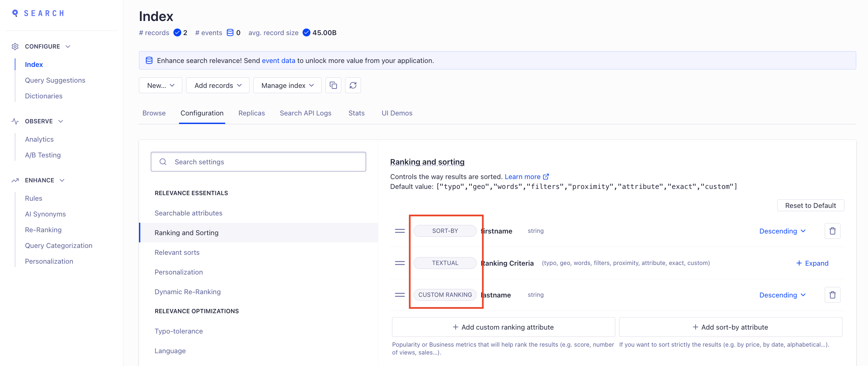Open the Add records dropdown
The height and width of the screenshot is (366, 868).
click(x=217, y=85)
